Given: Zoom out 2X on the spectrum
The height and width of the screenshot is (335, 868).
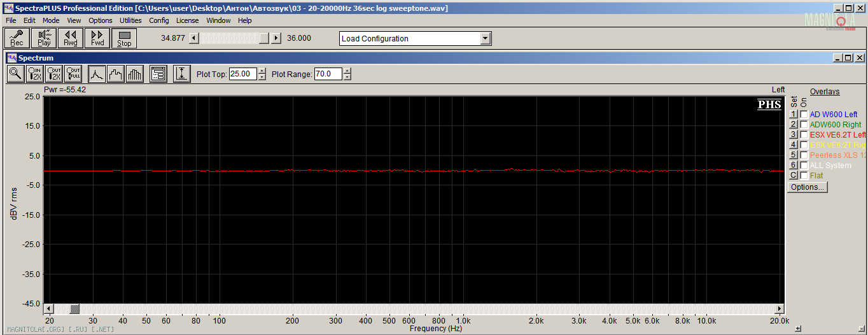Looking at the screenshot, I should point(55,74).
